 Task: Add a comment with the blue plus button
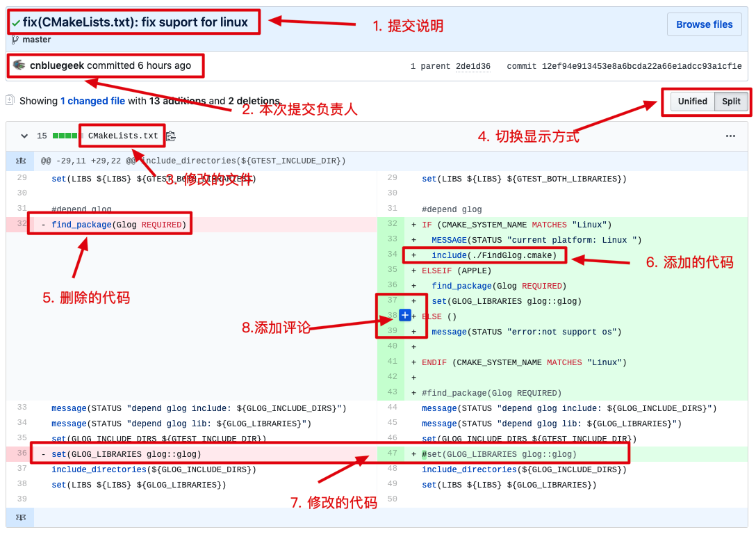(x=404, y=315)
